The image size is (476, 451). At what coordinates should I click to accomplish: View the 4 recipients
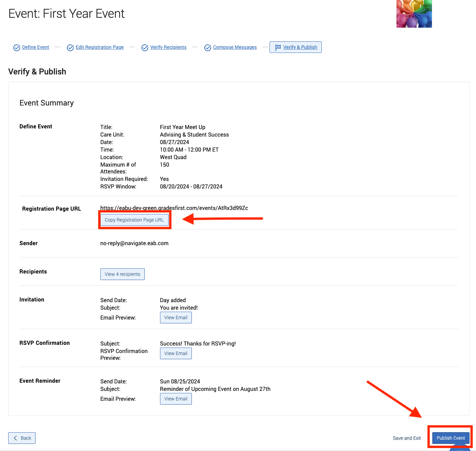point(122,274)
